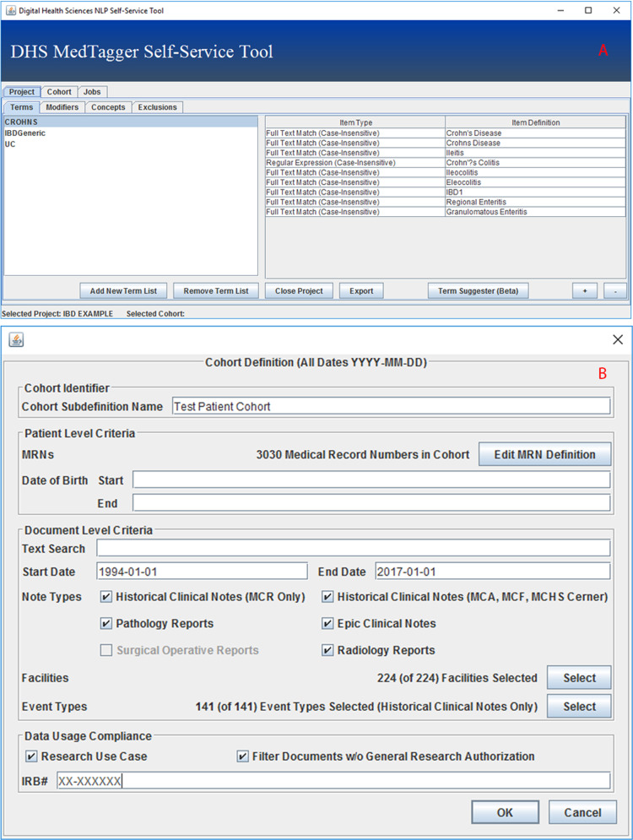Click Select for Event Types

coord(579,707)
